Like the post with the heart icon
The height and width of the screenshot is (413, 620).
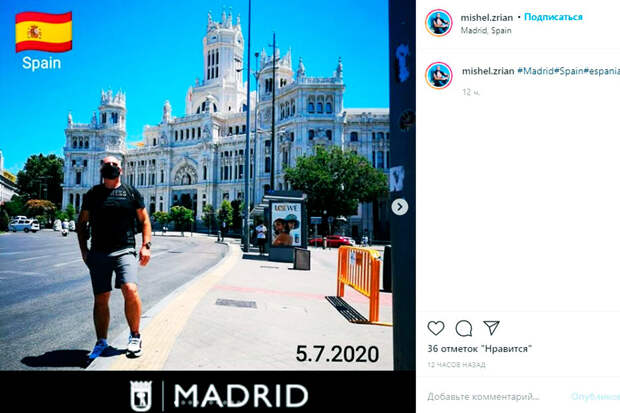click(436, 328)
